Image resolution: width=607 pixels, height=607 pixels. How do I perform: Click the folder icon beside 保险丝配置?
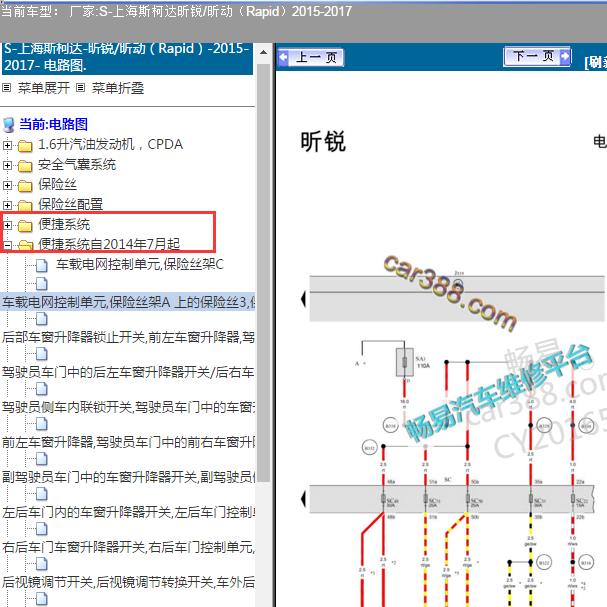pos(25,205)
